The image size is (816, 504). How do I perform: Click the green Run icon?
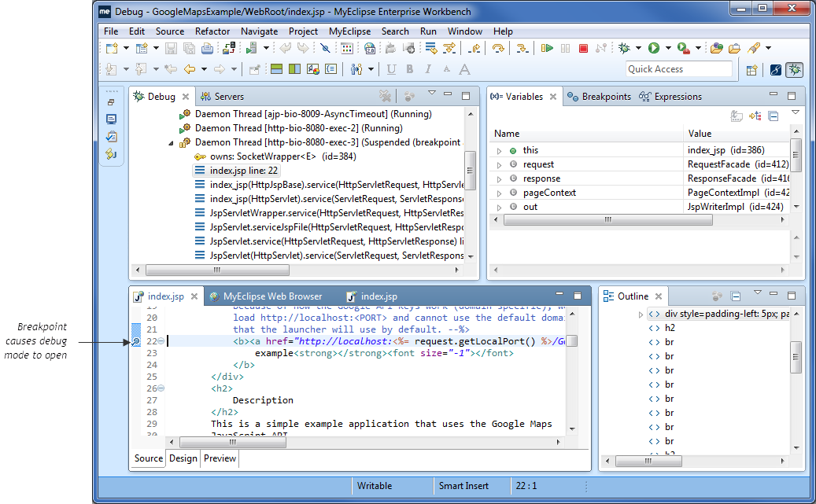click(x=654, y=49)
